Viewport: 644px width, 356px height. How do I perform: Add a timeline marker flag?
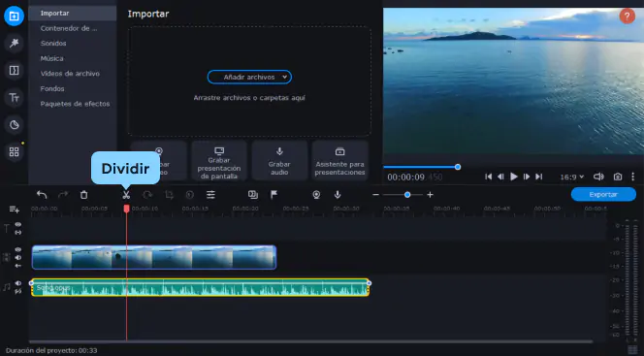pyautogui.click(x=274, y=195)
